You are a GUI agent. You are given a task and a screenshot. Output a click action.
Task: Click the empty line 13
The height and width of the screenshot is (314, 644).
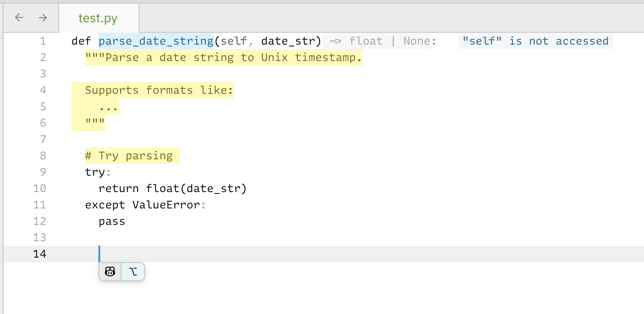point(323,238)
